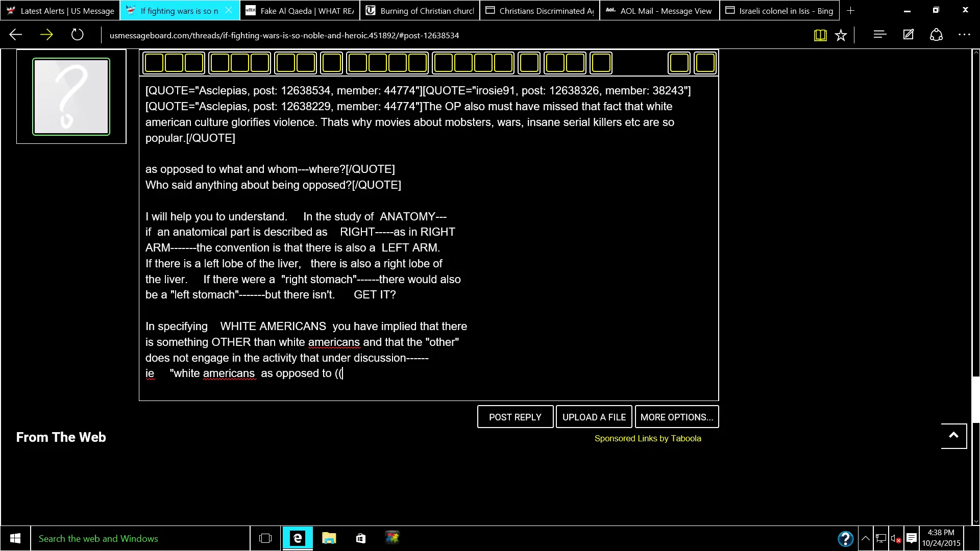Click UPLOAD A FILE button

click(x=594, y=417)
